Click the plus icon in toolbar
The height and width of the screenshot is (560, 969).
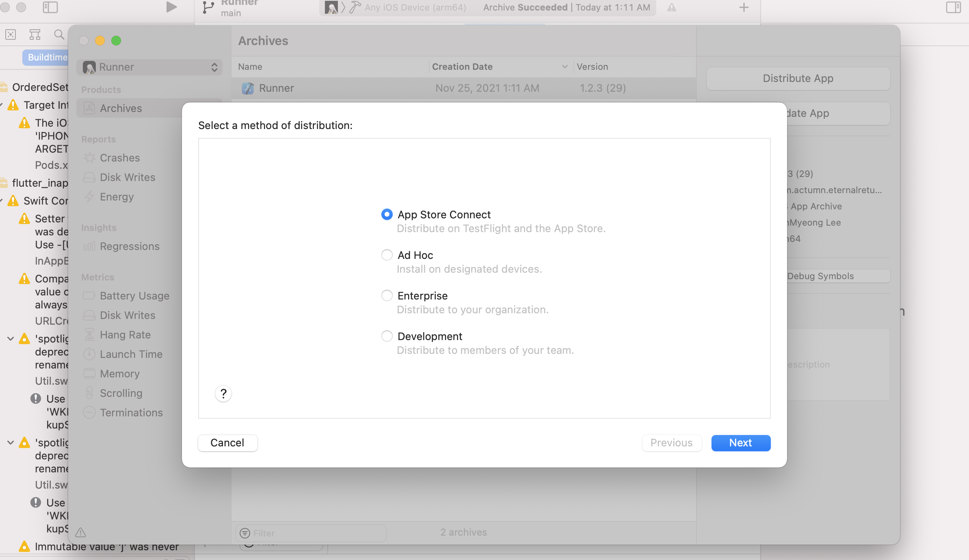(744, 7)
